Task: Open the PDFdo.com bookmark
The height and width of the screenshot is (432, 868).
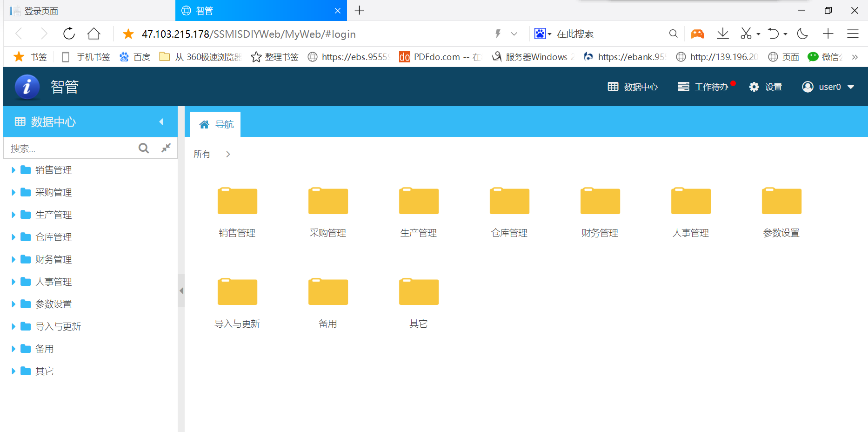Action: click(x=440, y=57)
